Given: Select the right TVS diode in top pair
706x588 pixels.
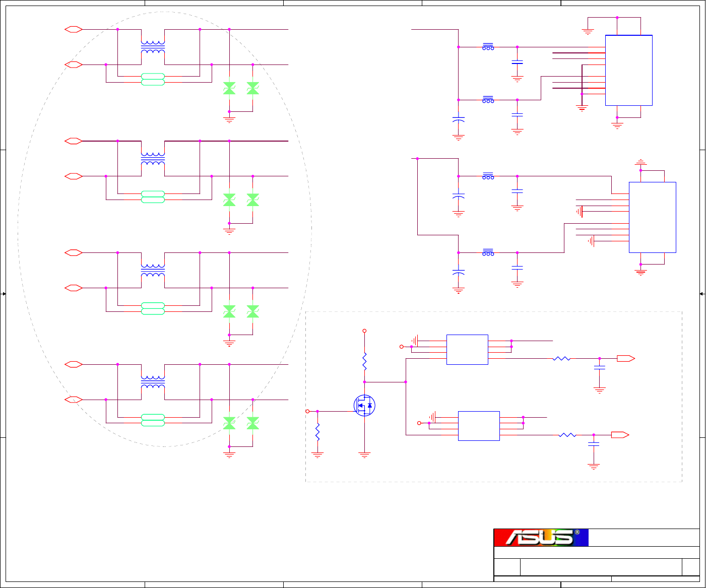Looking at the screenshot, I should tap(252, 88).
